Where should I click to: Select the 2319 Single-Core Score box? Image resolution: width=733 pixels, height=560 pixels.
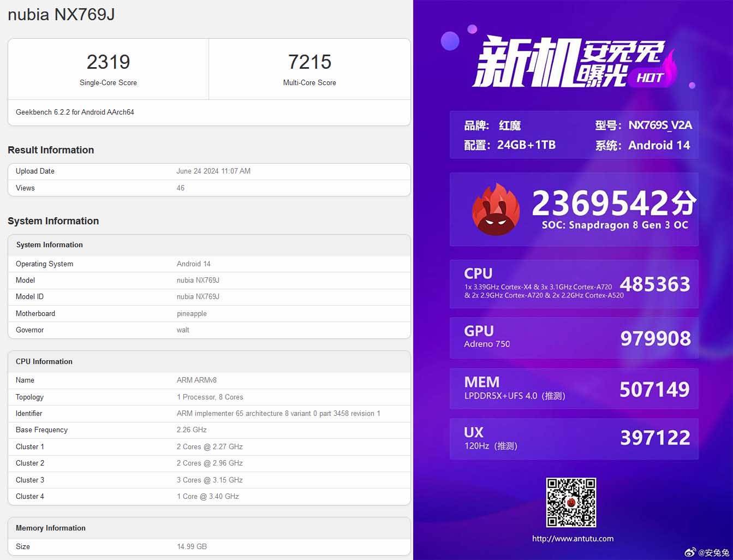[x=108, y=69]
